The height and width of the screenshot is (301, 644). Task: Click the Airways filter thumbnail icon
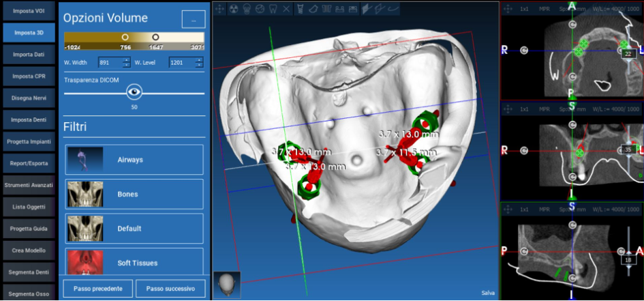[x=85, y=160]
